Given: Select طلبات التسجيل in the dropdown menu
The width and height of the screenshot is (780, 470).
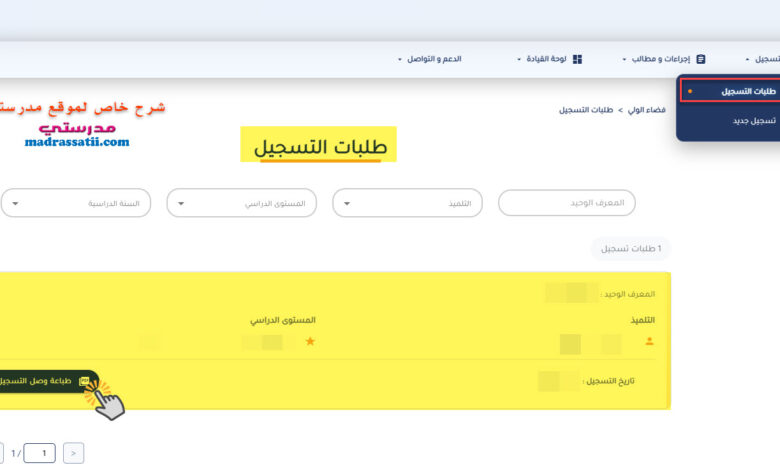Looking at the screenshot, I should (x=731, y=92).
